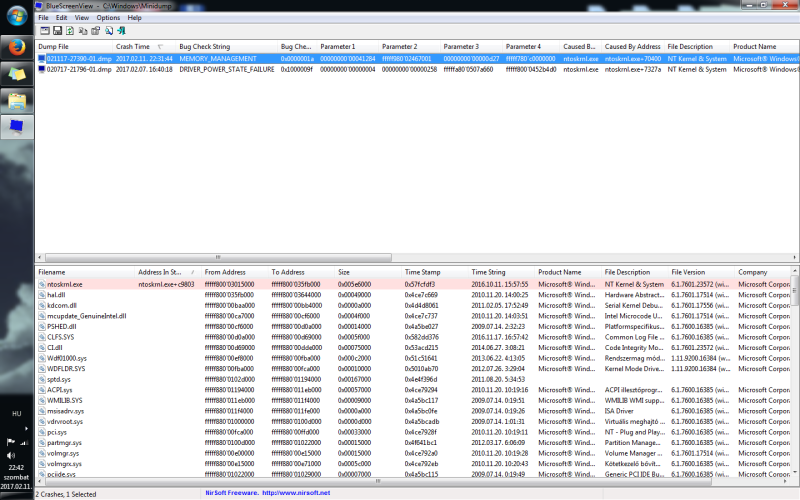Select CLFS.SYS in the driver list

[61, 337]
